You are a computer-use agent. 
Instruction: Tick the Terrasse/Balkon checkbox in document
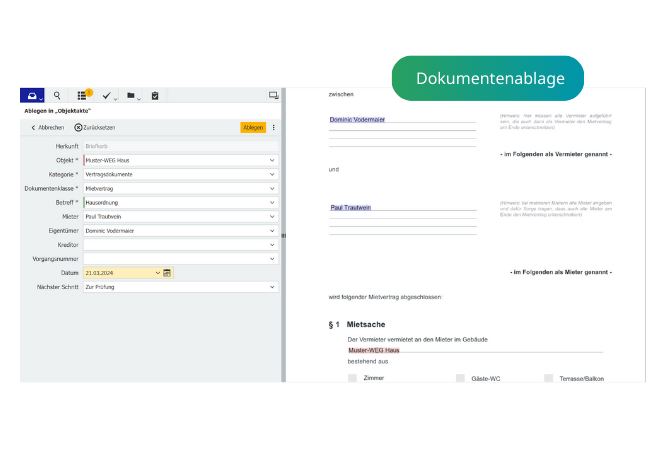click(x=549, y=378)
